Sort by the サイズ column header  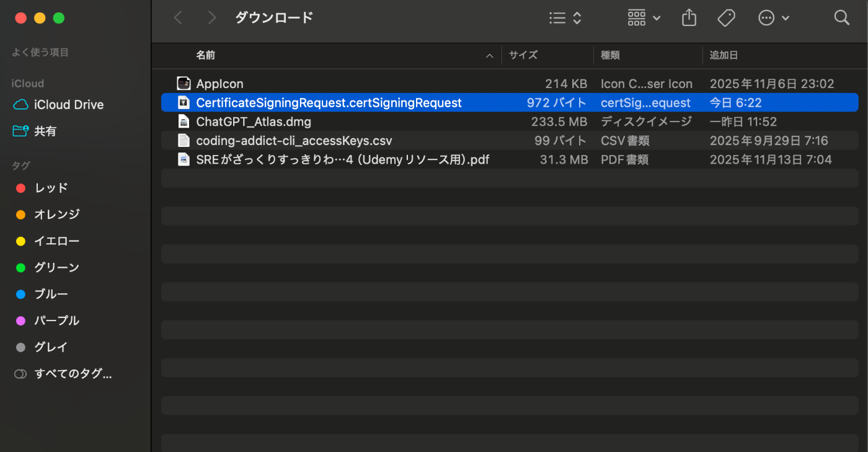tap(523, 55)
